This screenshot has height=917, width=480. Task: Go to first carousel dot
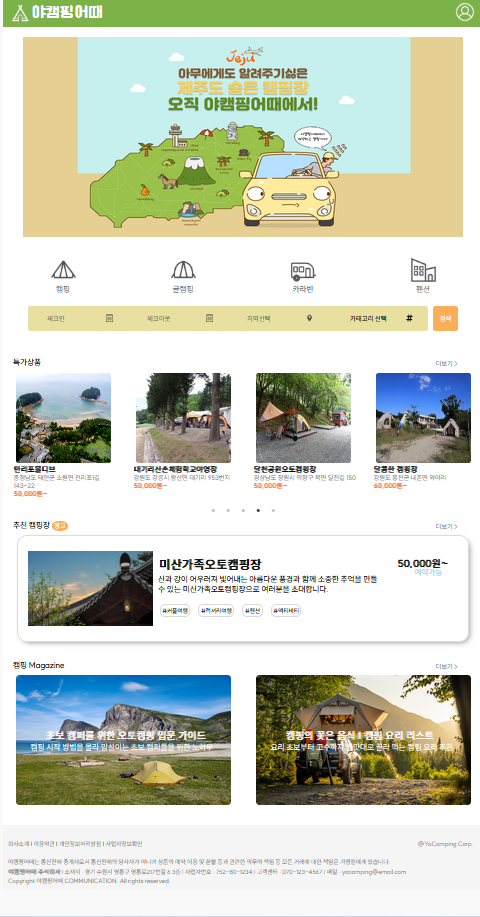[x=213, y=510]
